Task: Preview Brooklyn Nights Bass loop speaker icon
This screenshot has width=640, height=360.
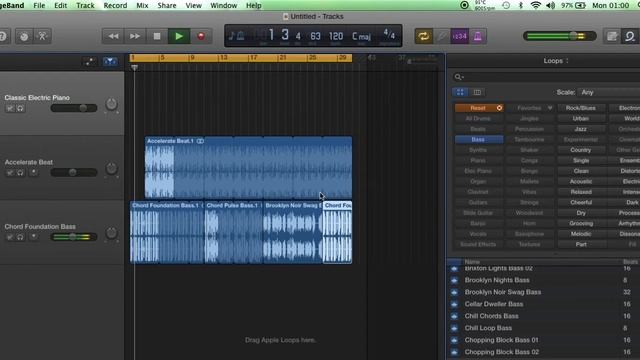Action: [x=454, y=280]
